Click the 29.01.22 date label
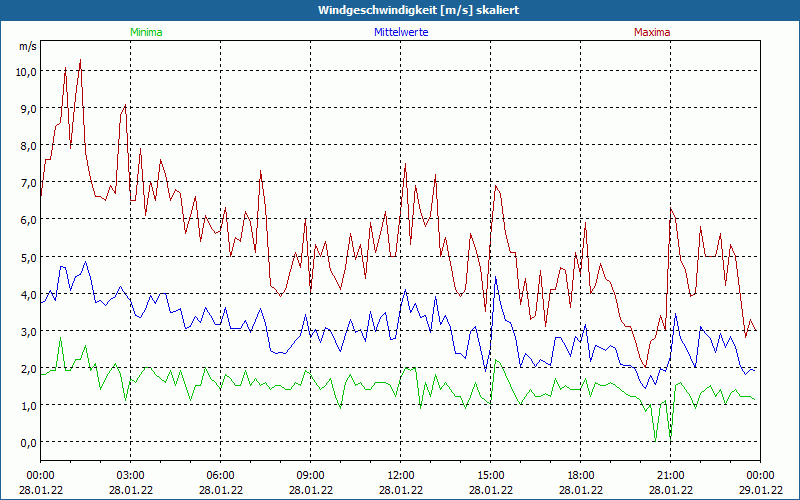 (760, 490)
